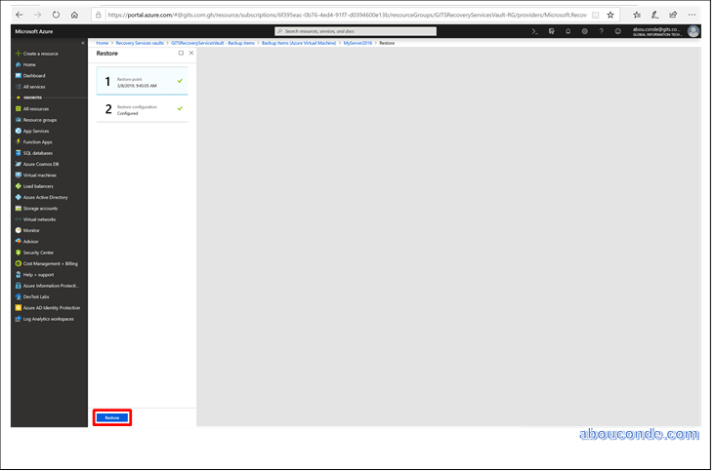Close the Restore blade
Viewport: 714px width, 471px height.
191,53
